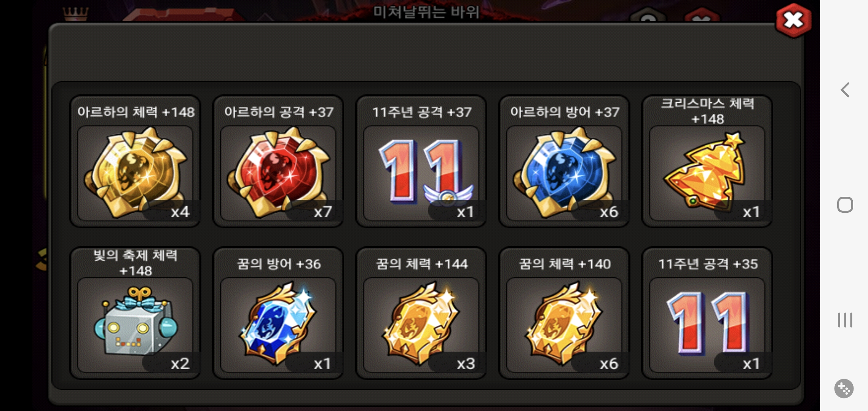Tap the x7 count on 아르하의 공격
Screen dimensions: 868x411
[x=323, y=212]
